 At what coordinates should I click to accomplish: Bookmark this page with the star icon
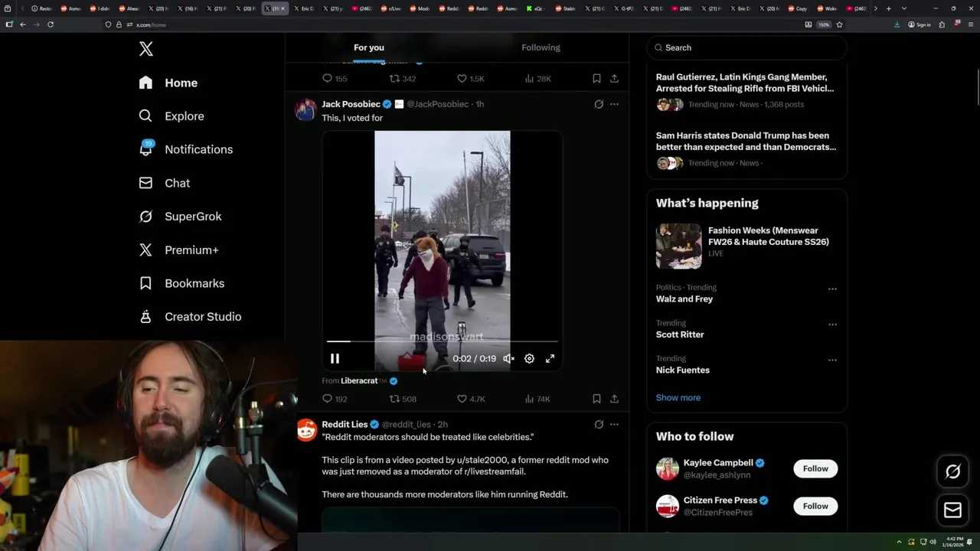839,24
